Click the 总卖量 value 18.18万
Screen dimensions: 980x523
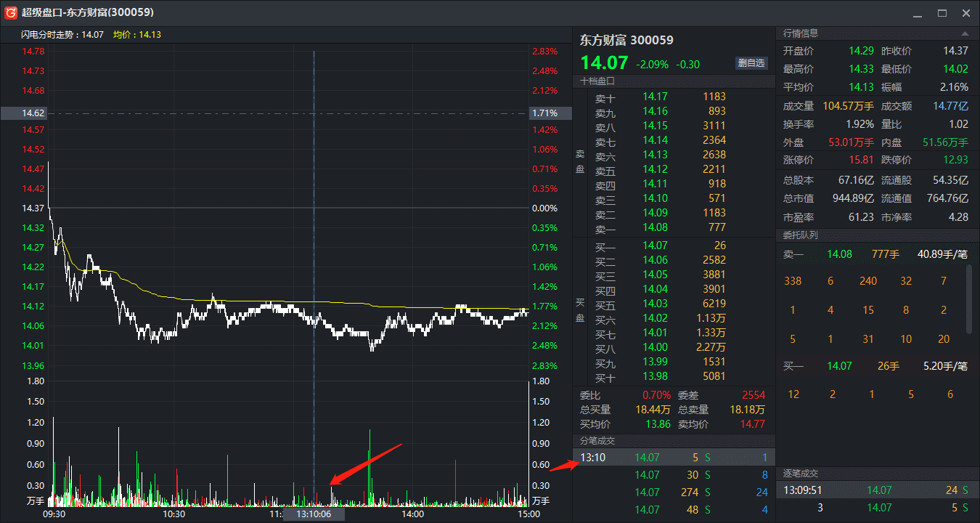coord(748,410)
